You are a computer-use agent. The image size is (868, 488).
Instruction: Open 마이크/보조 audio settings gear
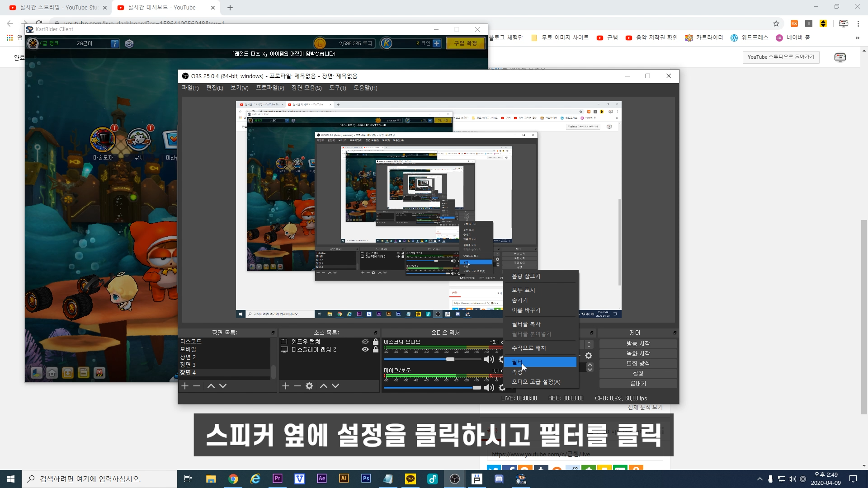pyautogui.click(x=501, y=388)
